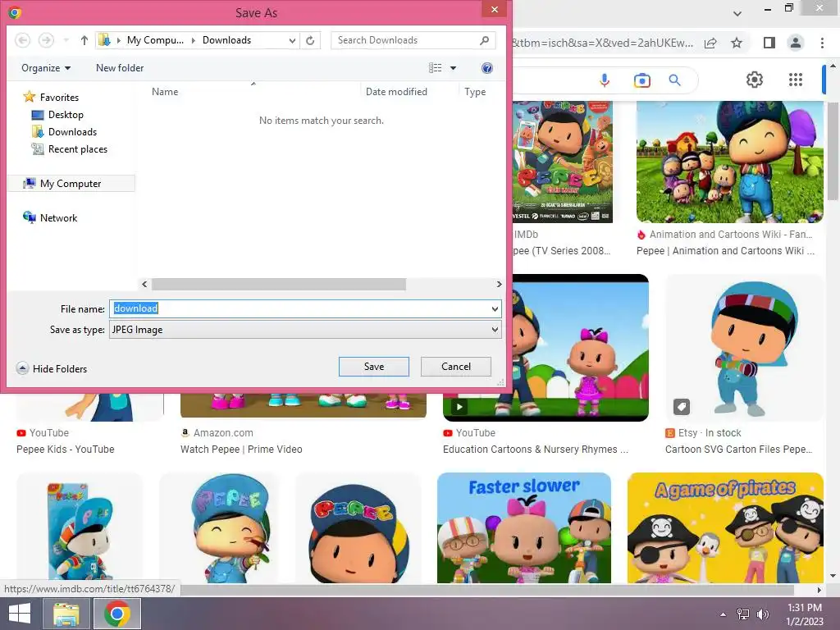Refresh the Downloads folder listing
This screenshot has height=630, width=840.
click(x=310, y=40)
